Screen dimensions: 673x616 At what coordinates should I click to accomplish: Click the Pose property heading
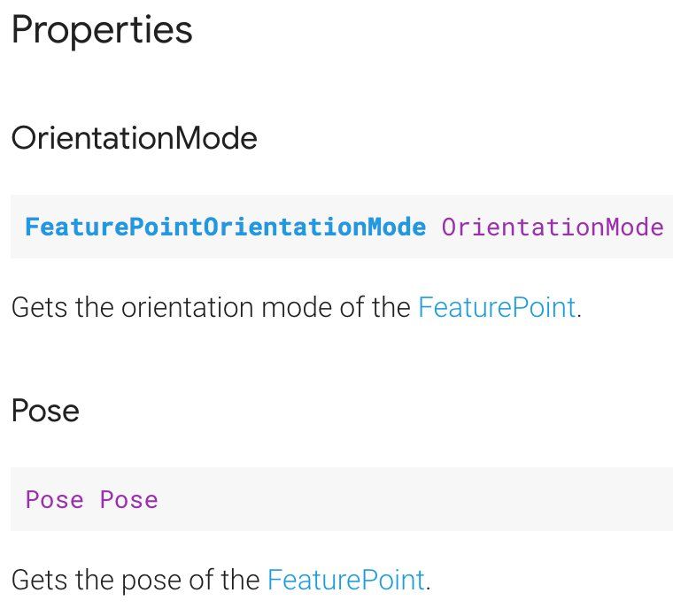[x=45, y=411]
